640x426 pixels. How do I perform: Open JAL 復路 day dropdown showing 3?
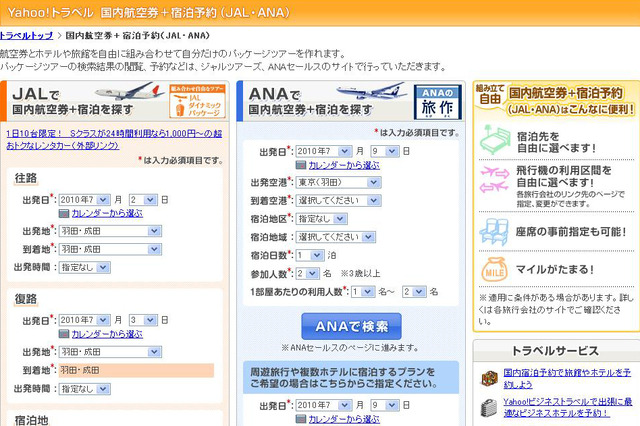click(143, 320)
